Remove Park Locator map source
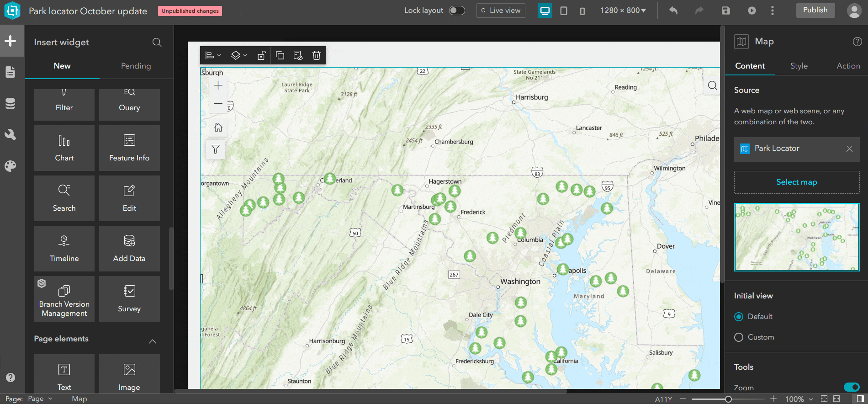868x404 pixels. 849,149
